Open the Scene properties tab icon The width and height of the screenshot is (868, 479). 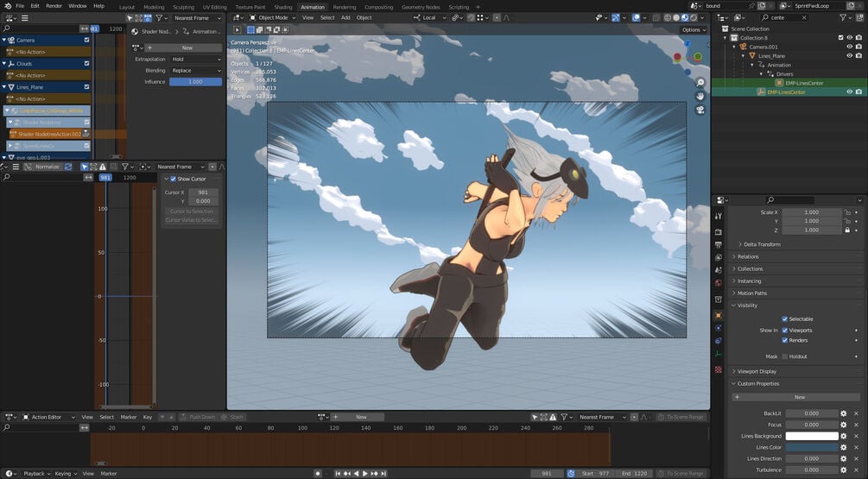point(719,270)
